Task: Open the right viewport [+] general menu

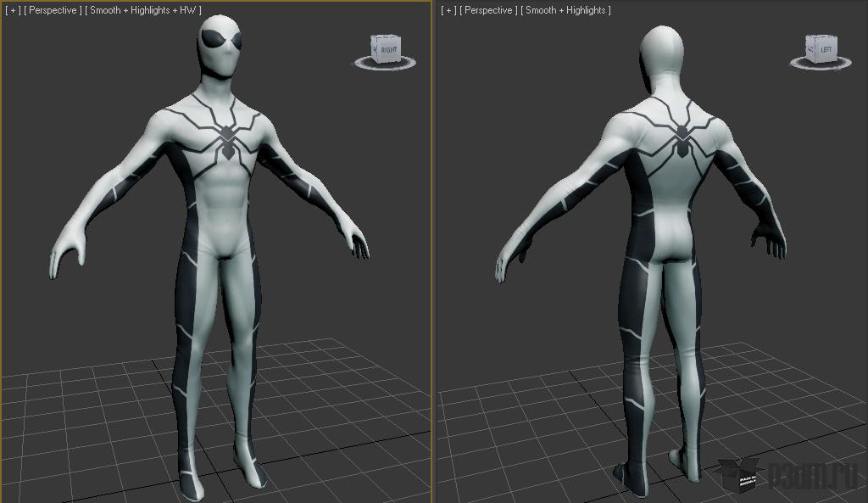Action: [x=448, y=10]
